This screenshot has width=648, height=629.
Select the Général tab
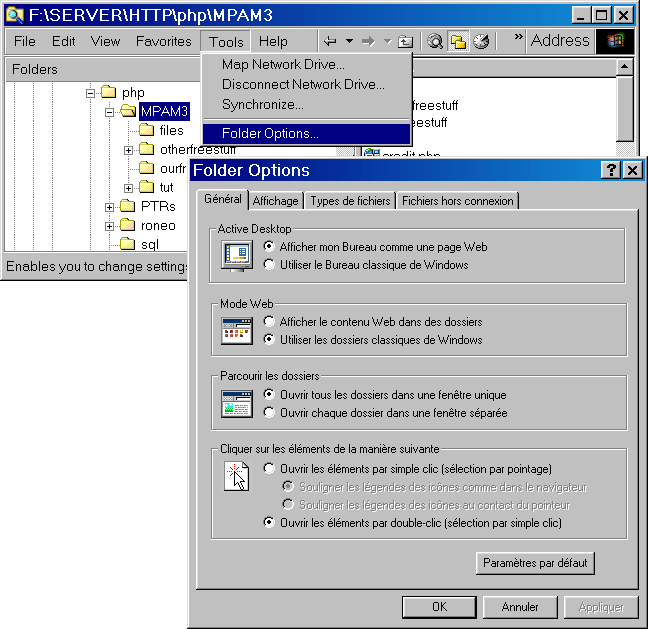click(223, 199)
